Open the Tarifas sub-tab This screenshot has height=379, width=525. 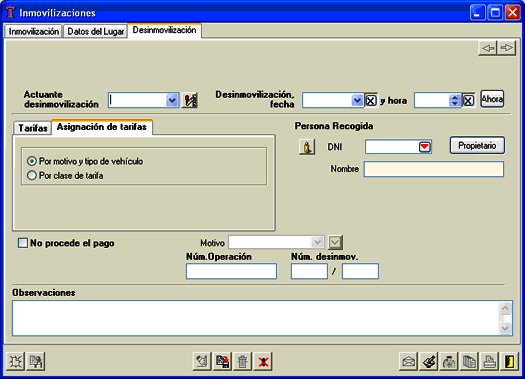(x=33, y=128)
